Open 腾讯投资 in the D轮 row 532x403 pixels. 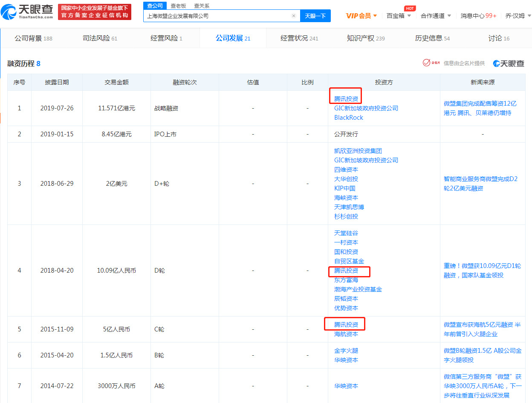point(346,271)
